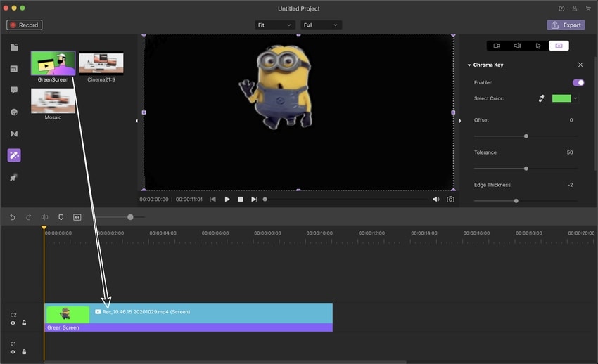Click the Tolerance slider handle
This screenshot has height=364, width=598.
526,168
